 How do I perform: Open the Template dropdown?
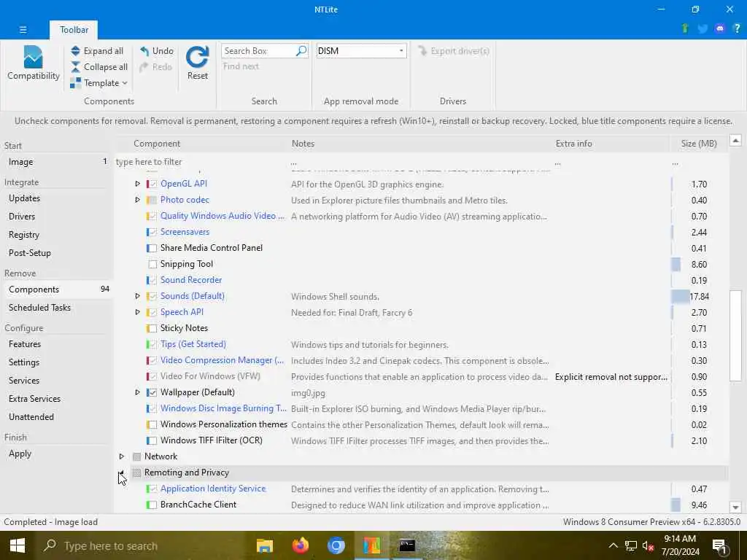[x=98, y=83]
